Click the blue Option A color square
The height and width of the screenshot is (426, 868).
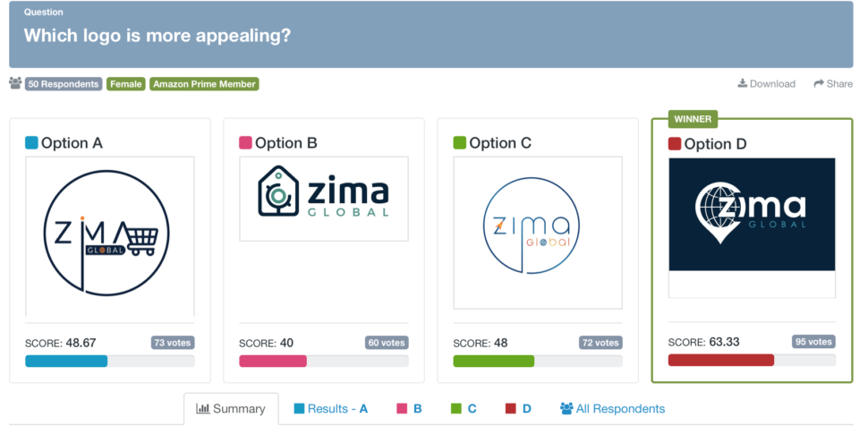click(x=31, y=143)
